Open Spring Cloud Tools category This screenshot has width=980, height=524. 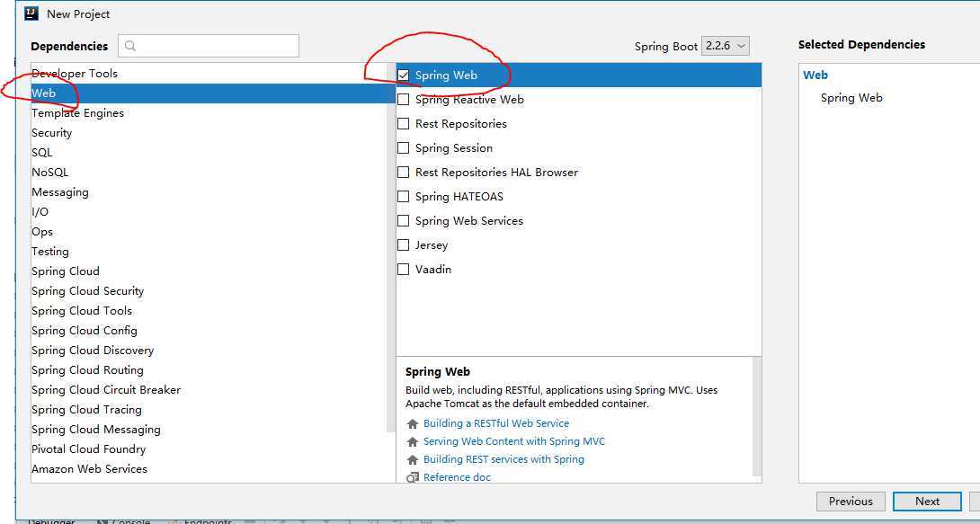209,311
